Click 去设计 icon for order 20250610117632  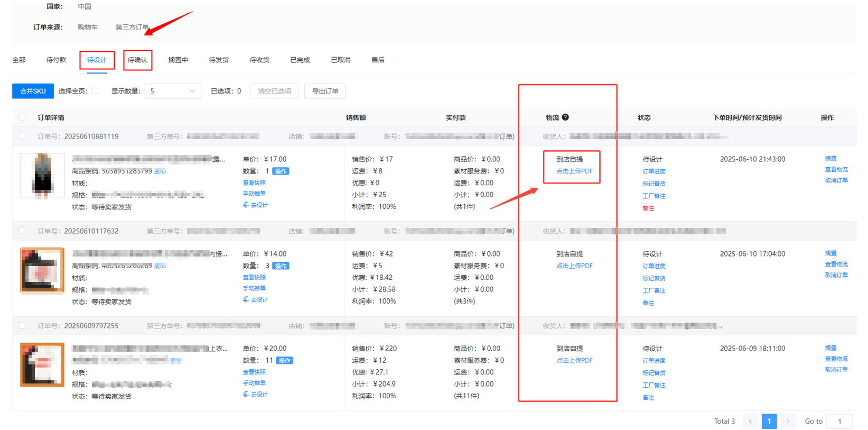point(246,299)
